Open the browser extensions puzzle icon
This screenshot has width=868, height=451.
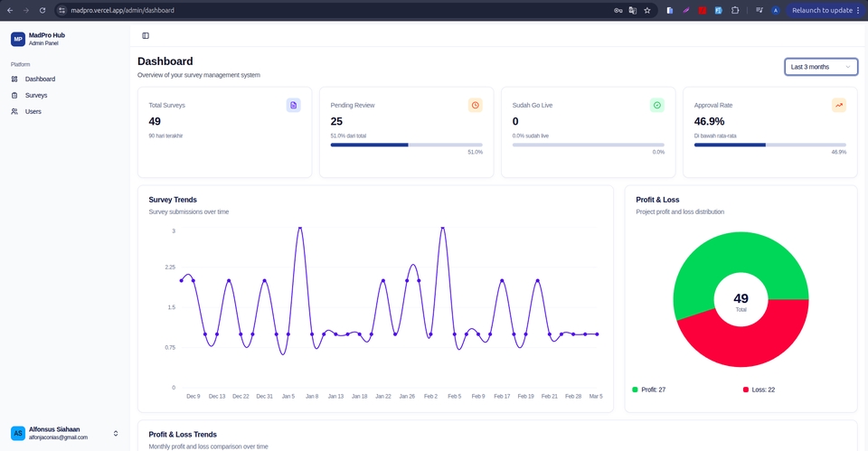coord(735,10)
